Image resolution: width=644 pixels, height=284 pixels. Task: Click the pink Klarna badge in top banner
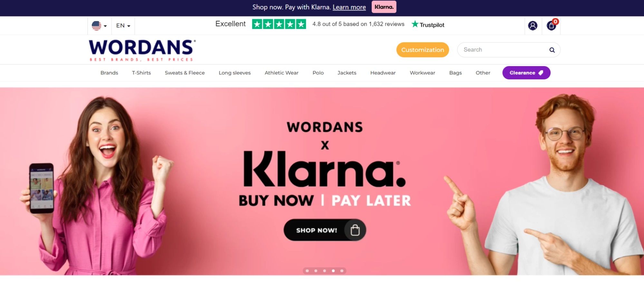coord(384,7)
